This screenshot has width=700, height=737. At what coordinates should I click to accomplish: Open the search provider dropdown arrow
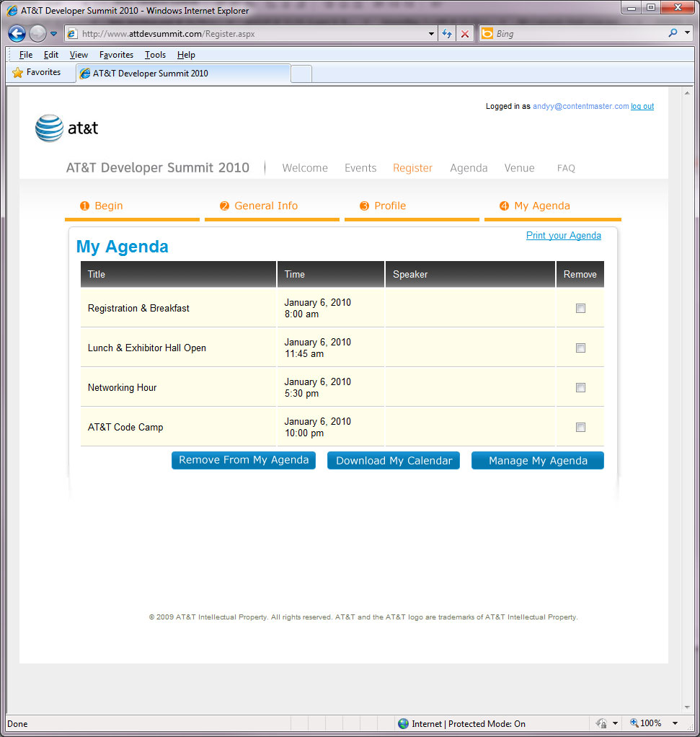click(687, 33)
